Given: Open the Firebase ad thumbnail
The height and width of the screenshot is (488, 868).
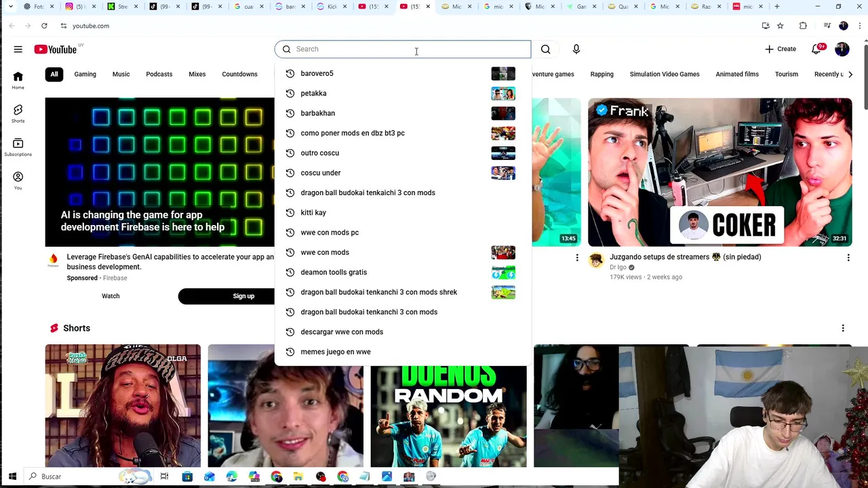Looking at the screenshot, I should pyautogui.click(x=160, y=172).
